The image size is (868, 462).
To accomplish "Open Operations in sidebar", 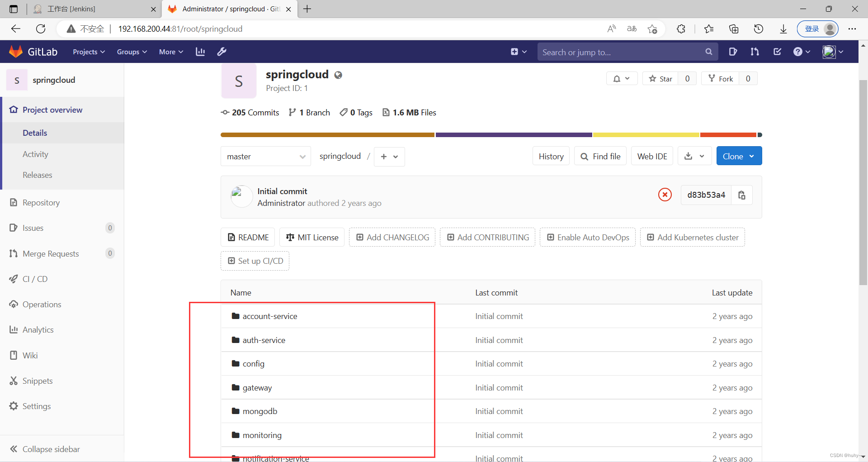I will 42,305.
